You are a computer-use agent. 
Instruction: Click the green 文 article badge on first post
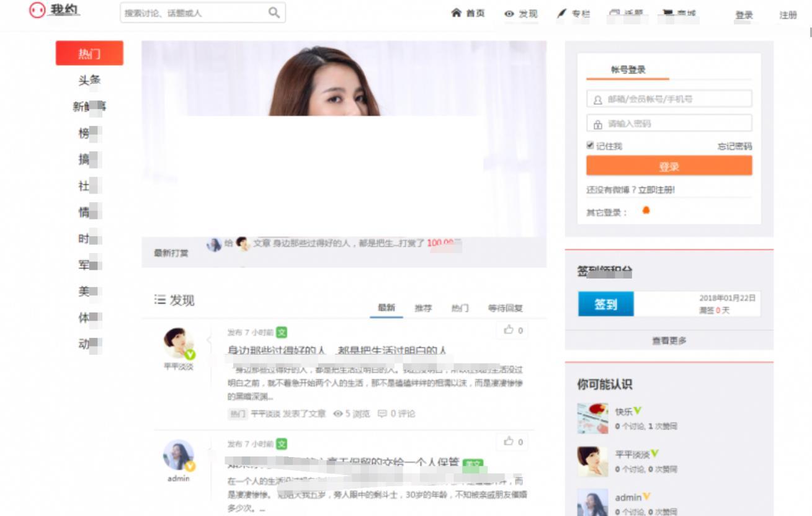[282, 332]
